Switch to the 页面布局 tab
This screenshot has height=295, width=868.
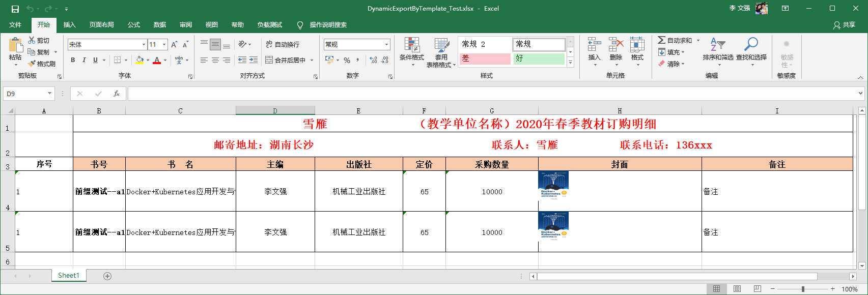(102, 25)
